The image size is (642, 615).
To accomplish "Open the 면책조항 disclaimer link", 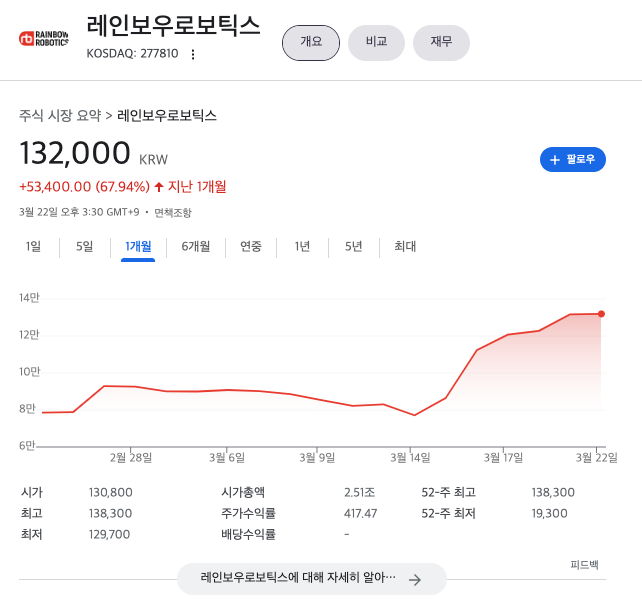I will pos(173,213).
